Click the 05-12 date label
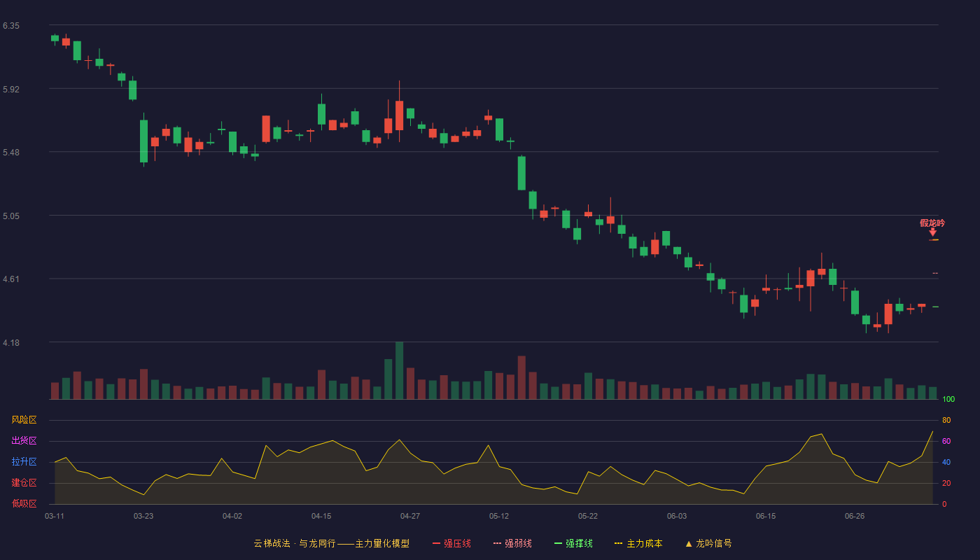This screenshot has height=560, width=980. pos(499,516)
